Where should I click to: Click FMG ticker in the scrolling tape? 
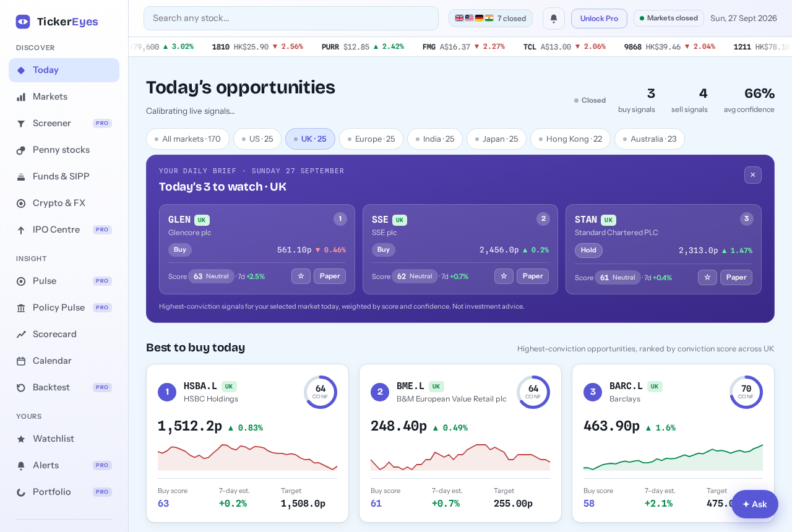pos(463,47)
